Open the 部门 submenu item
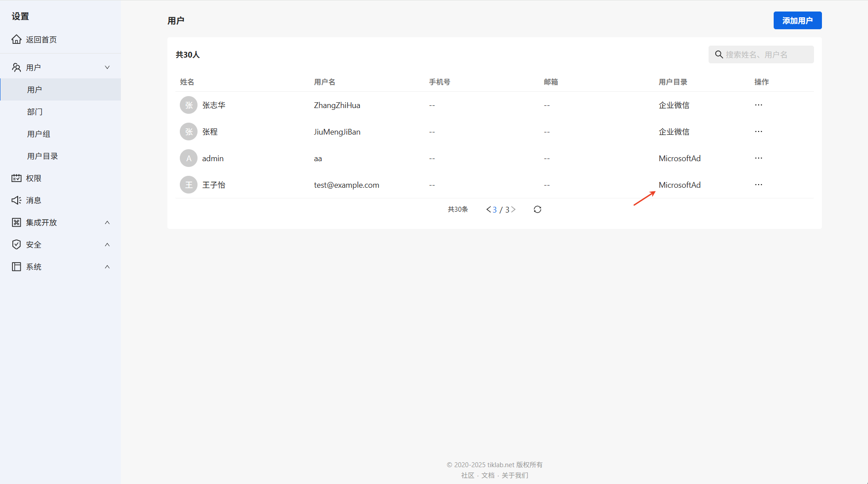Image resolution: width=868 pixels, height=484 pixels. click(35, 112)
